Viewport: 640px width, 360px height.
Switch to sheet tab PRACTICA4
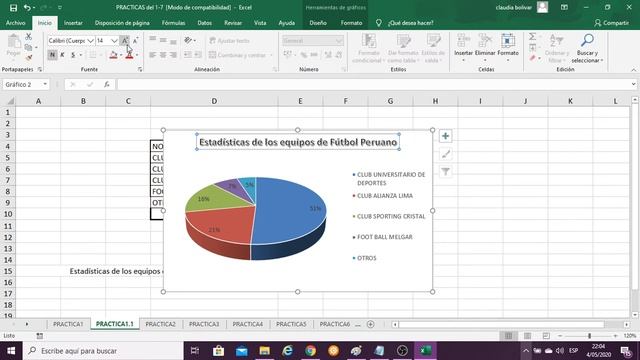point(247,324)
